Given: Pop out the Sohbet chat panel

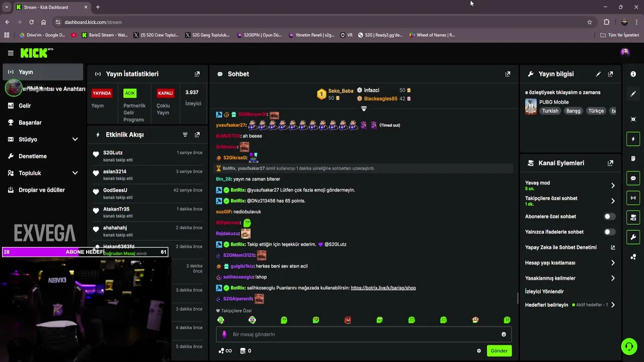Looking at the screenshot, I should 508,74.
